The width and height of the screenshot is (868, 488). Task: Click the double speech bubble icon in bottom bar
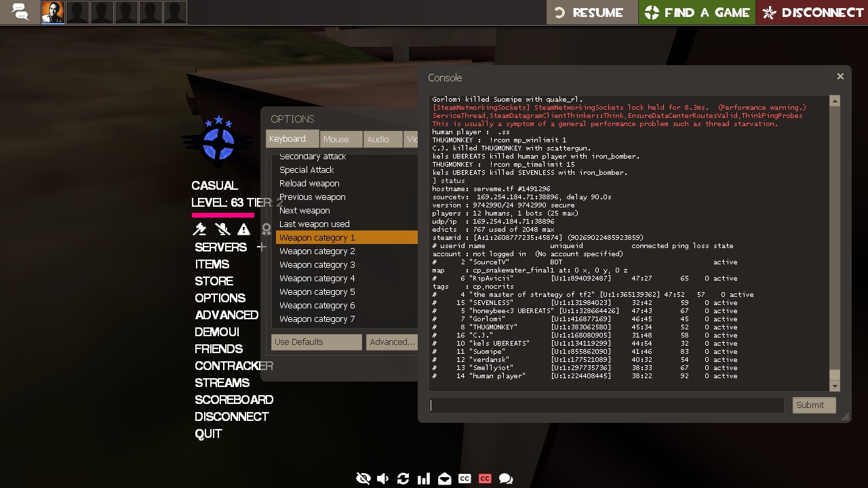(506, 479)
